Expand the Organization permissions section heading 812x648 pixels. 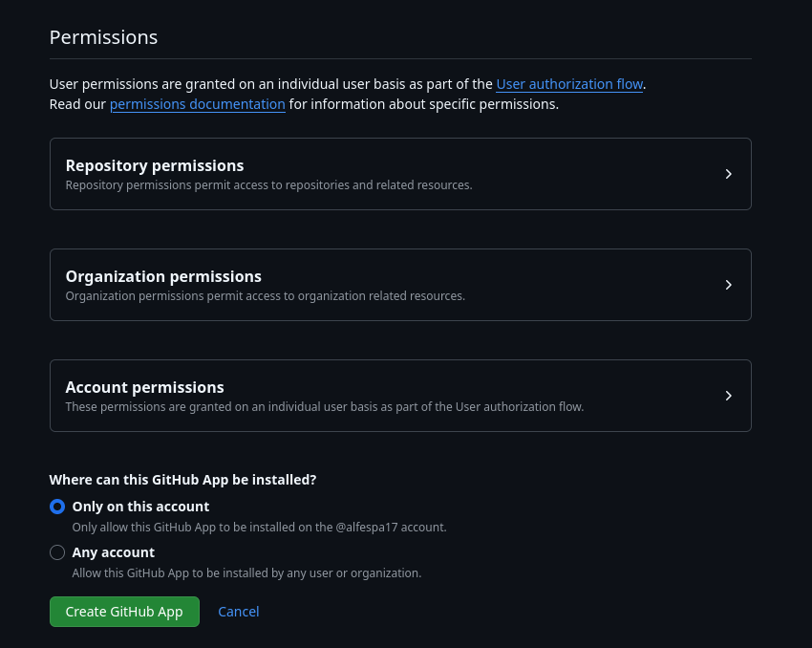[x=163, y=276]
